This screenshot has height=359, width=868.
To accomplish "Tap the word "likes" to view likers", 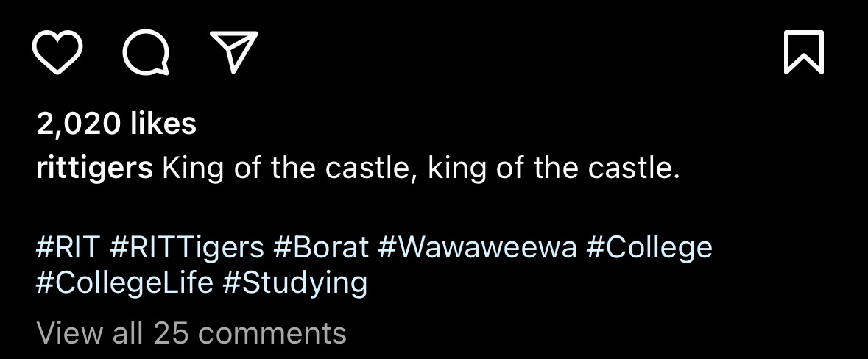I will point(163,124).
